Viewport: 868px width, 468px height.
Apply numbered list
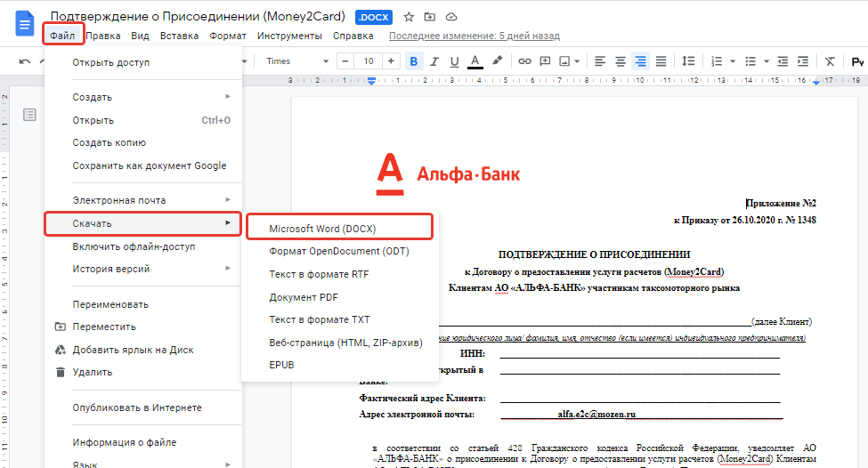click(x=717, y=61)
